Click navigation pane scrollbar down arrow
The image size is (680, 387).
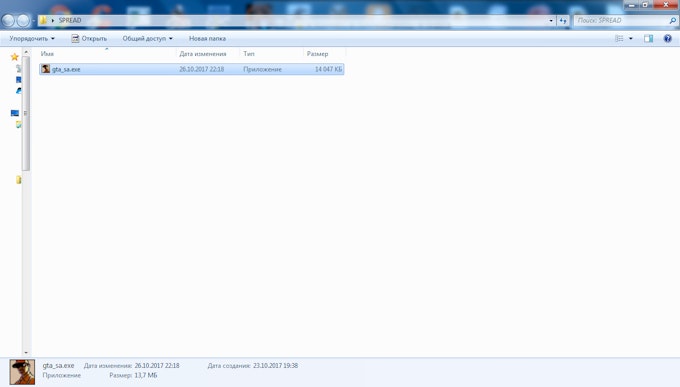coord(26,353)
